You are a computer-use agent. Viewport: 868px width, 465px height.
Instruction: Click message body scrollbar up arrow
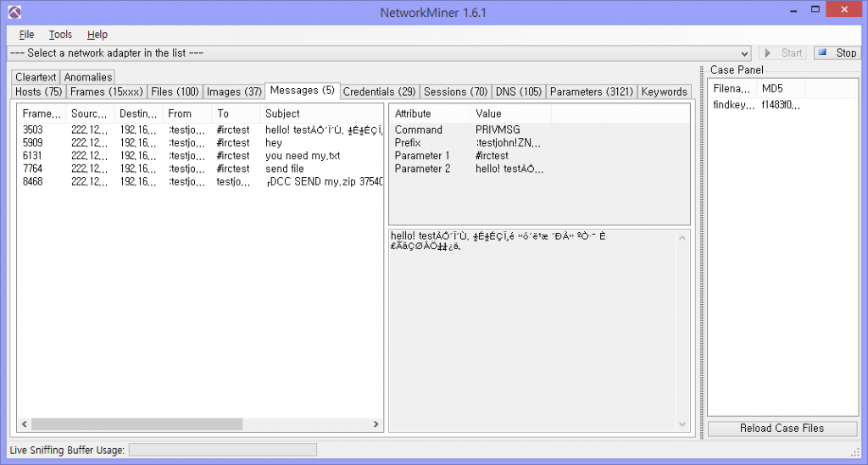pos(682,238)
